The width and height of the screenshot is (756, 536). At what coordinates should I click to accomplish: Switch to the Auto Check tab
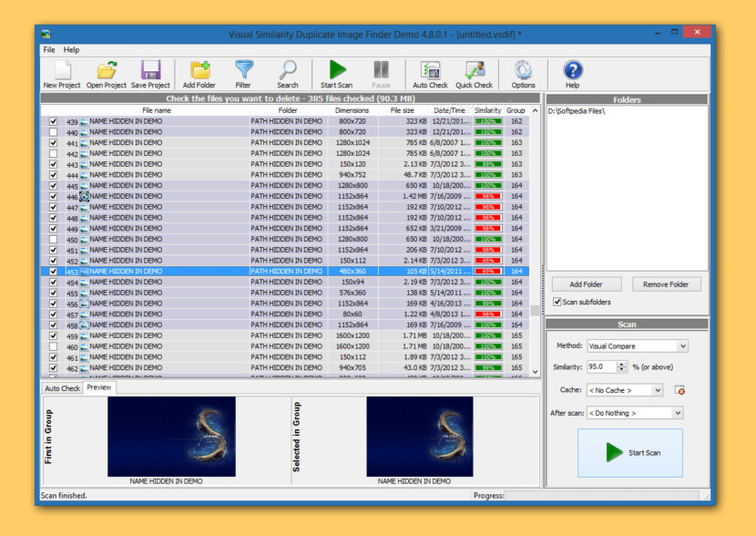click(63, 388)
